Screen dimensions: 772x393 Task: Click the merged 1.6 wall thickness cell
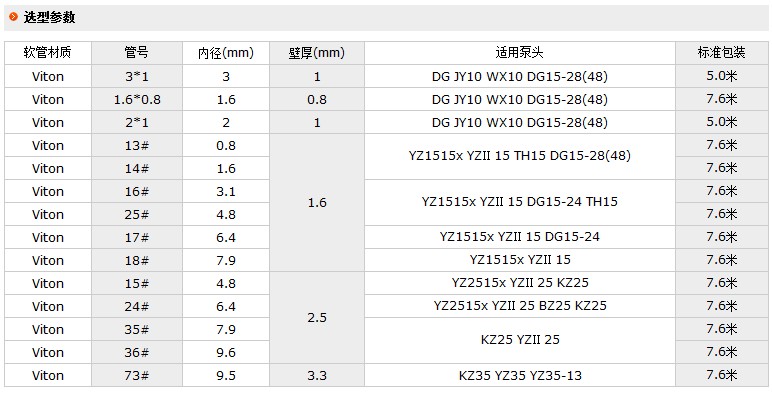[x=317, y=202]
